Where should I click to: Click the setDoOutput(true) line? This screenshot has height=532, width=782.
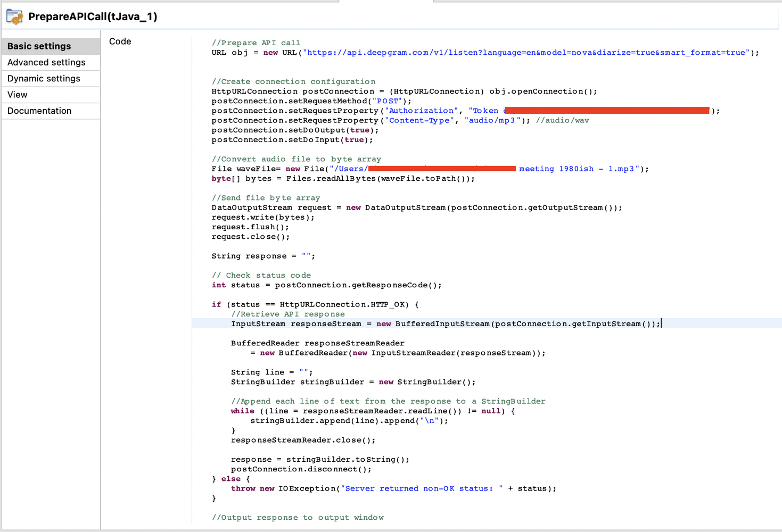pyautogui.click(x=295, y=130)
